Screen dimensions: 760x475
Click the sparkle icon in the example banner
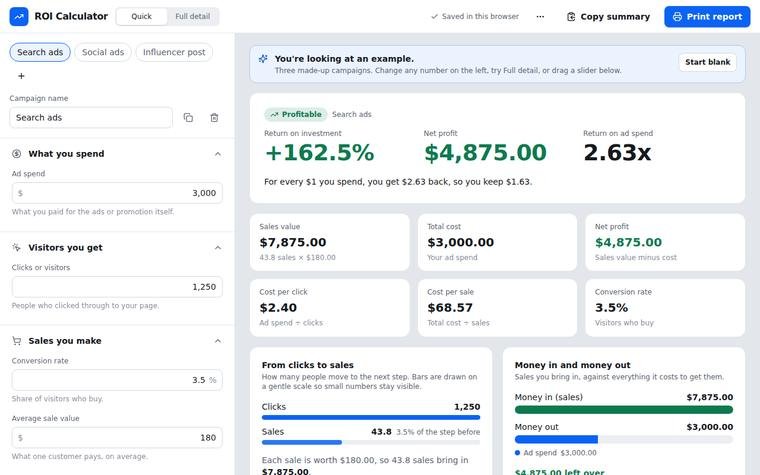[263, 59]
